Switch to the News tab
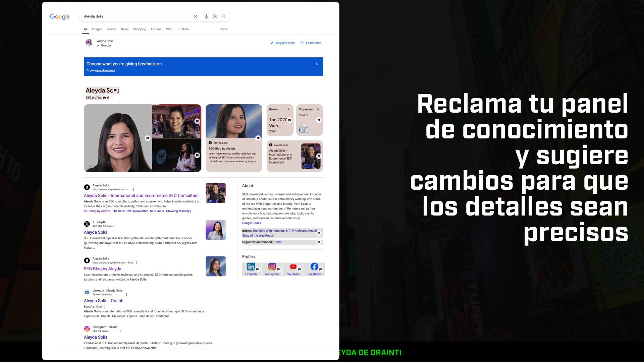This screenshot has height=362, width=644. 124,29
